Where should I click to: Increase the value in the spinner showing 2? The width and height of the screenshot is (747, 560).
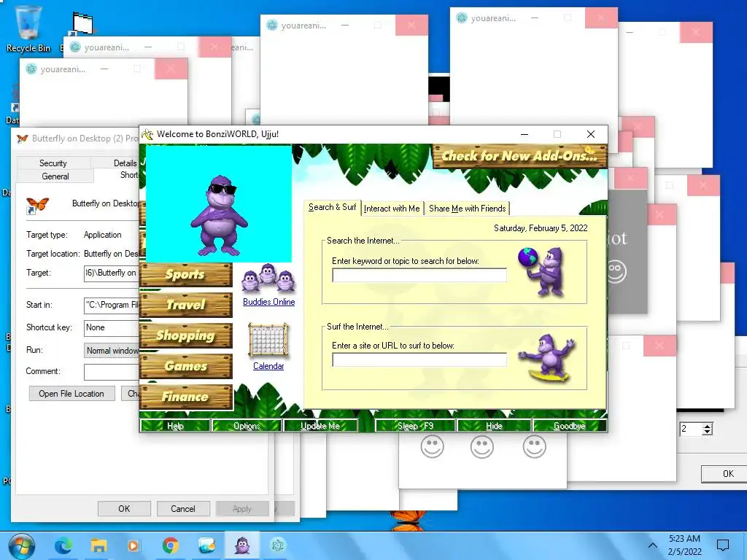(x=708, y=426)
